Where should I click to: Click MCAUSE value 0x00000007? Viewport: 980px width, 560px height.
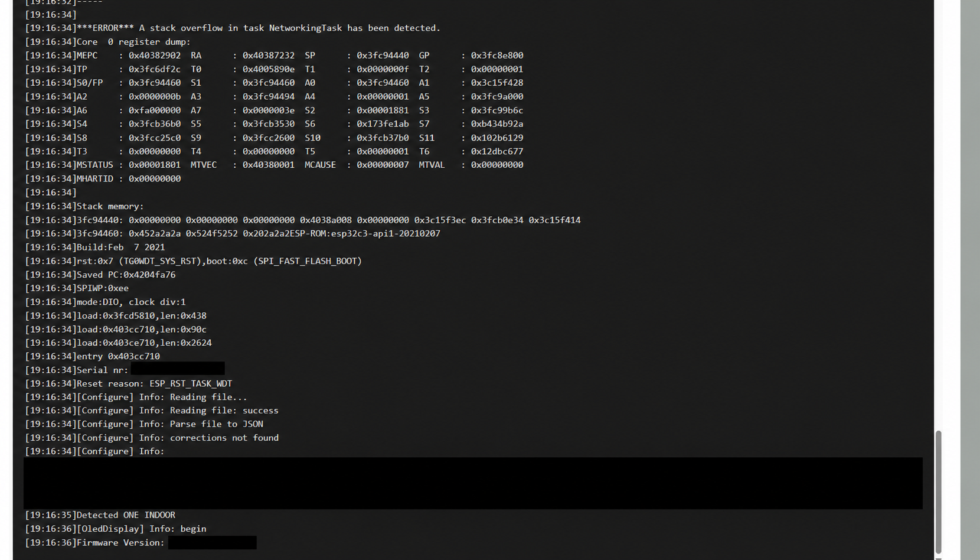coord(383,165)
